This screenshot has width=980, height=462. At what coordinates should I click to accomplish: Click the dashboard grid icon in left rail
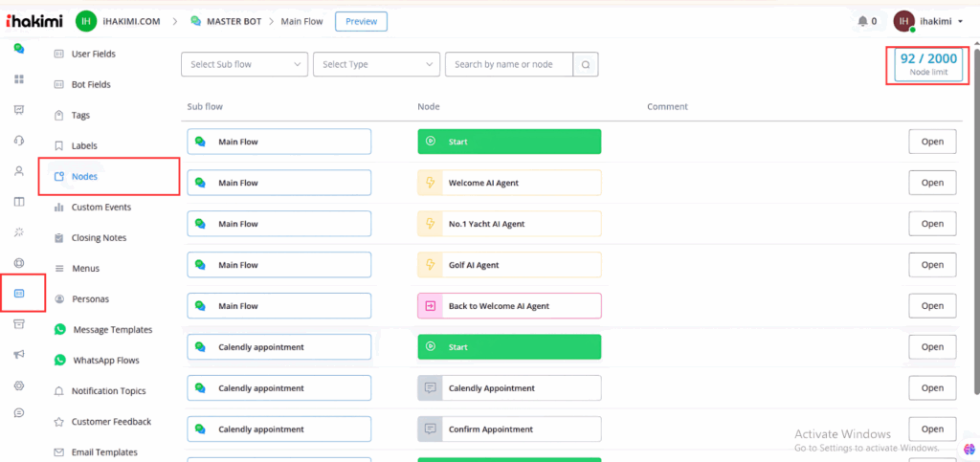pyautogui.click(x=19, y=78)
